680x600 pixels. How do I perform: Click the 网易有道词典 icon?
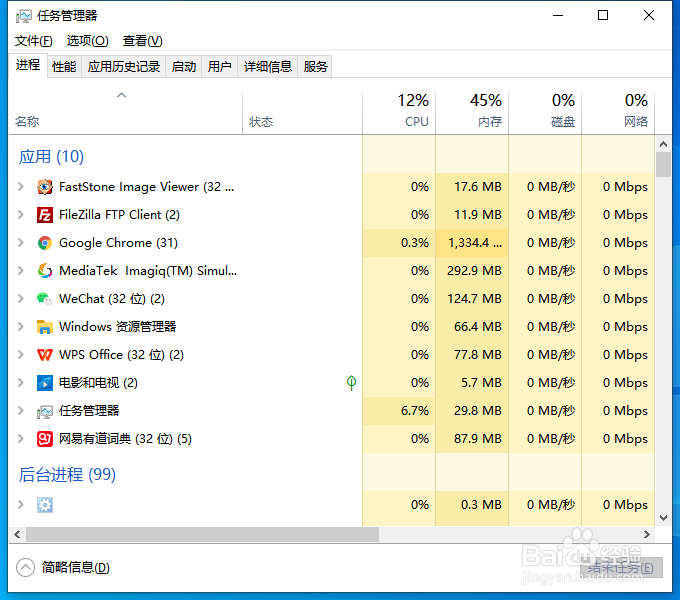tap(45, 439)
